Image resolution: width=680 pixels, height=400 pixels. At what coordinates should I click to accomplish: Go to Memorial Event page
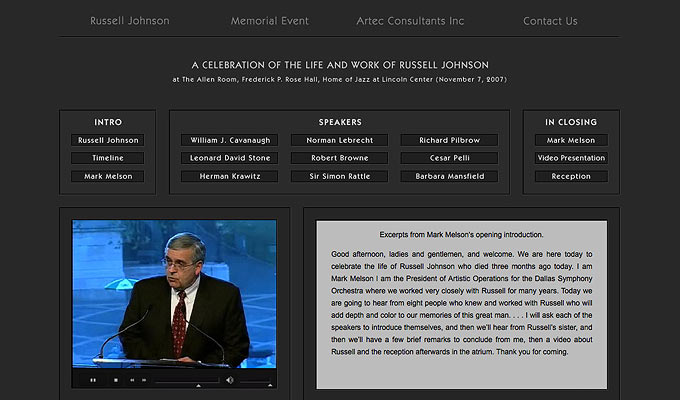[x=269, y=20]
